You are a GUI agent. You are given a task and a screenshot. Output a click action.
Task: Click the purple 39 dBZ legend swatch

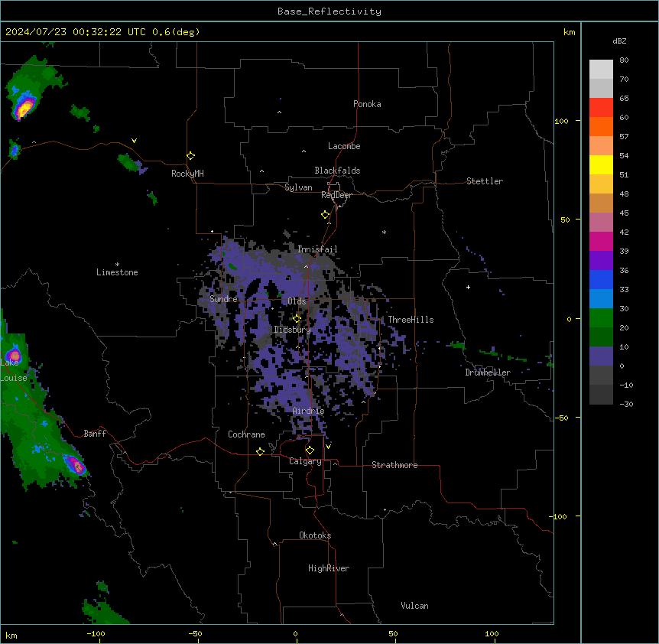click(601, 260)
